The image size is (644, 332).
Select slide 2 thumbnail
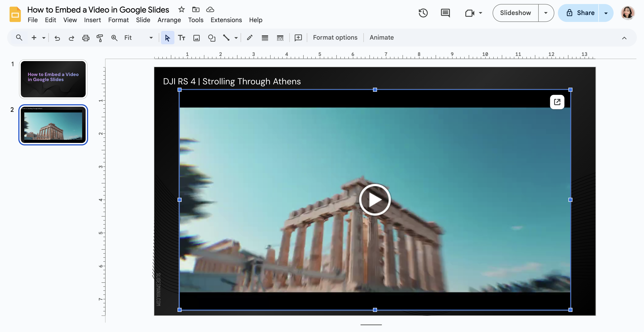point(53,125)
